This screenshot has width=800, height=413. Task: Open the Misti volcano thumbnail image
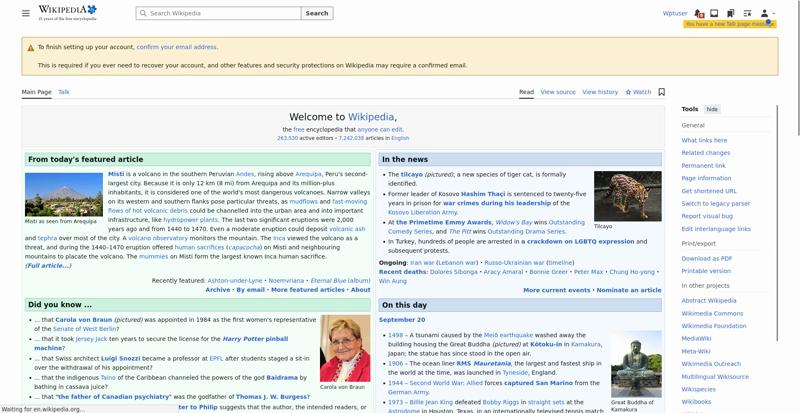tap(64, 195)
